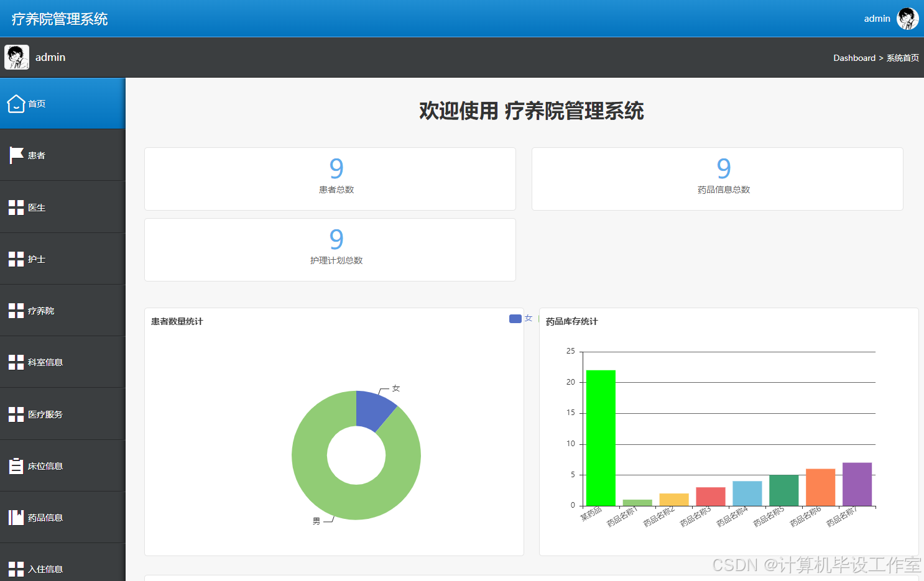Image resolution: width=924 pixels, height=581 pixels.
Task: Click the 药品信息总数 count card
Action: 718,179
